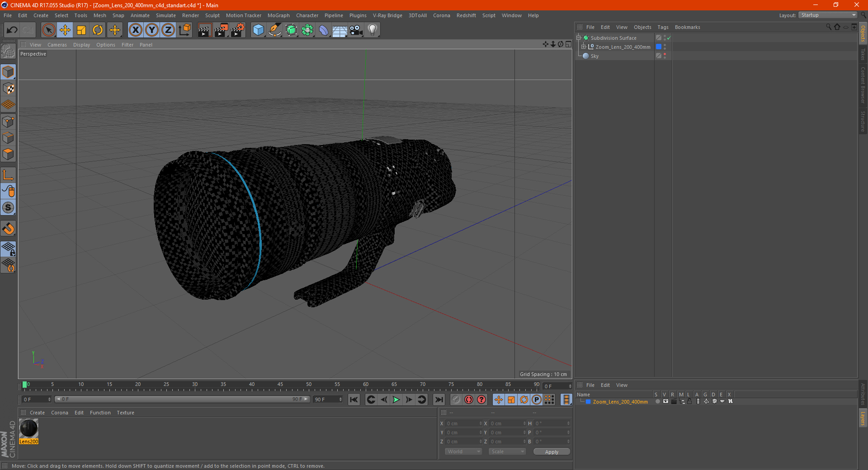868x470 pixels.
Task: Add Subdivision Surface generator icon
Action: [x=291, y=30]
